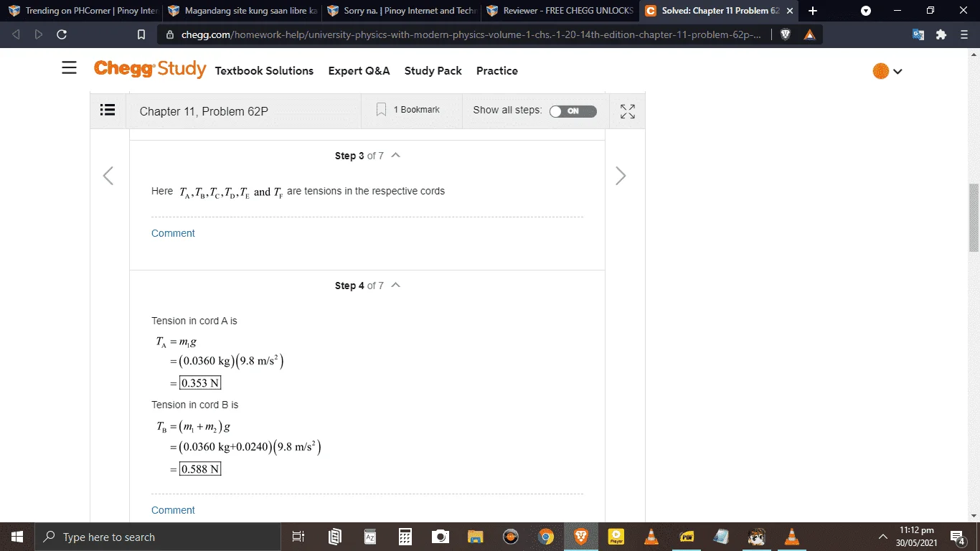Viewport: 980px width, 551px height.
Task: Show hidden system tray icons
Action: point(883,537)
